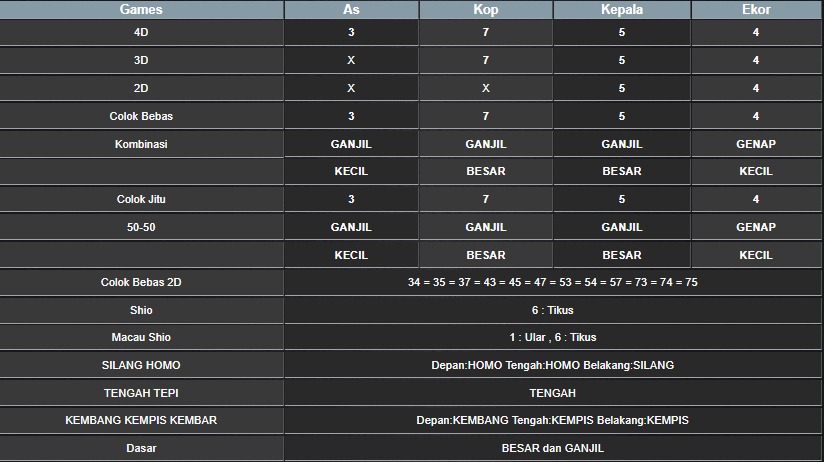Click the 4D Kepala value 5
Viewport: 824px width, 462px height.
pyautogui.click(x=622, y=33)
